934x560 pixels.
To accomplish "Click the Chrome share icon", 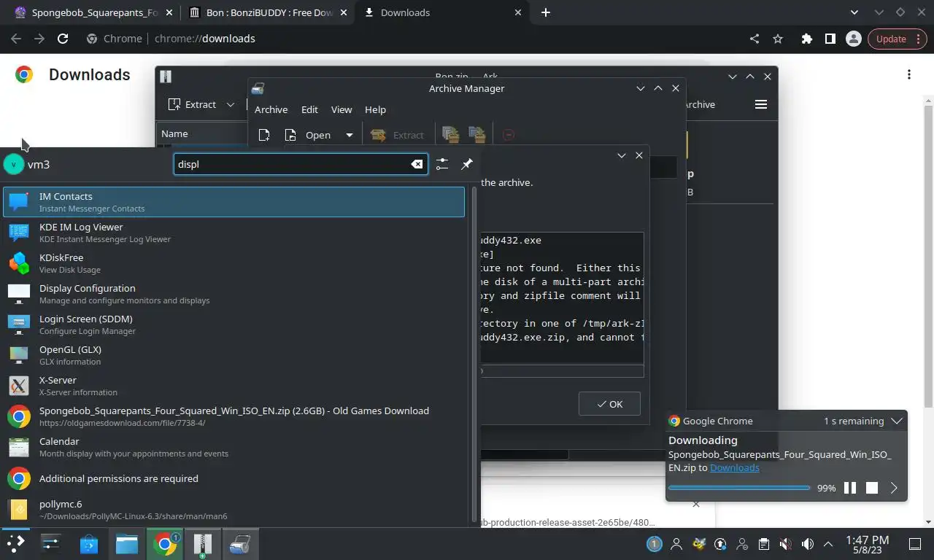I will (x=754, y=39).
